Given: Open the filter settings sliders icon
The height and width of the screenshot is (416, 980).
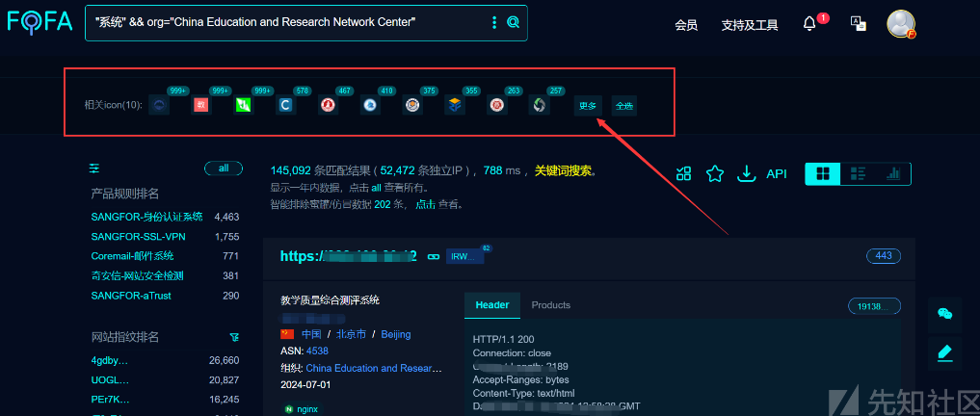Looking at the screenshot, I should [x=94, y=168].
